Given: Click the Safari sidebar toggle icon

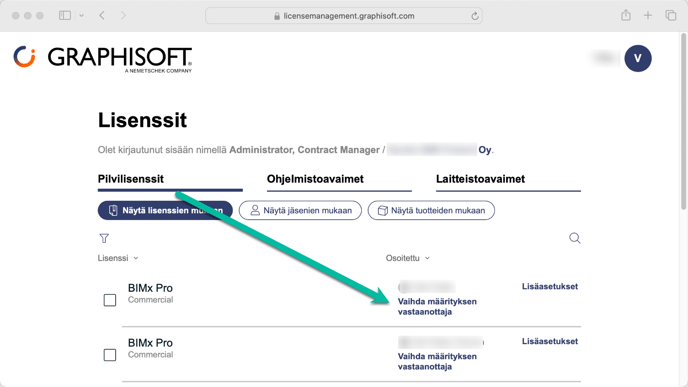Looking at the screenshot, I should tap(65, 16).
